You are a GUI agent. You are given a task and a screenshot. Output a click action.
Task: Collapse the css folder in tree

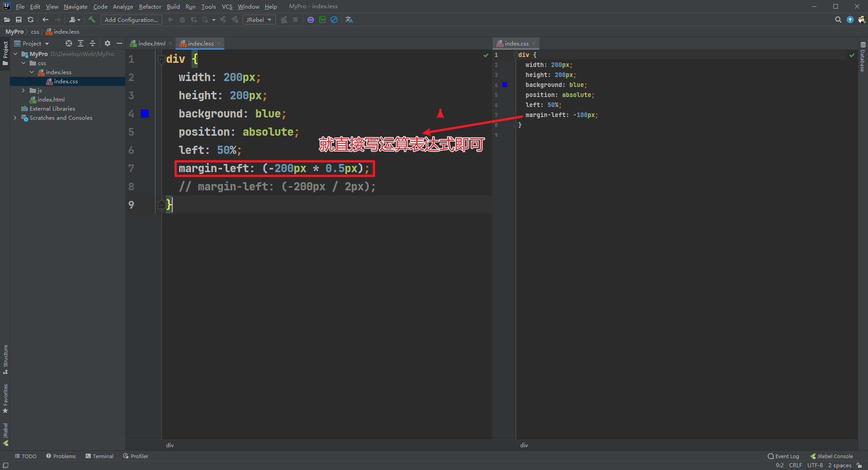pyautogui.click(x=24, y=63)
